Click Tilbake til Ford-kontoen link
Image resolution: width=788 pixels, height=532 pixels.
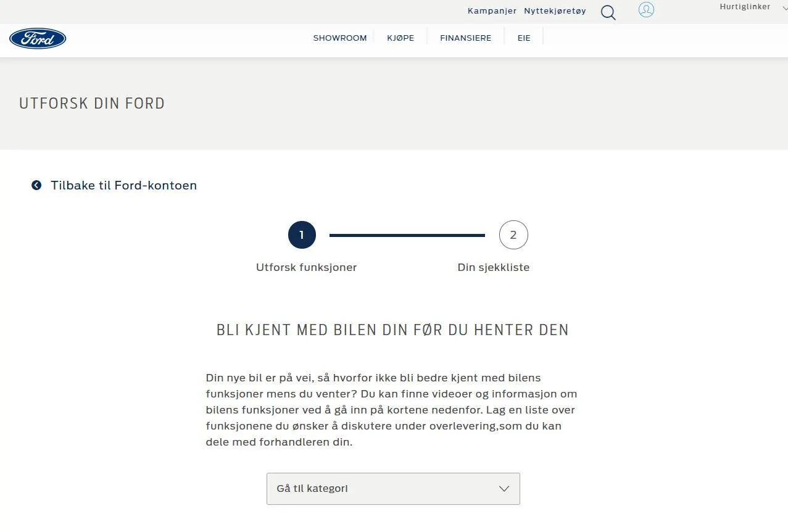tap(123, 185)
